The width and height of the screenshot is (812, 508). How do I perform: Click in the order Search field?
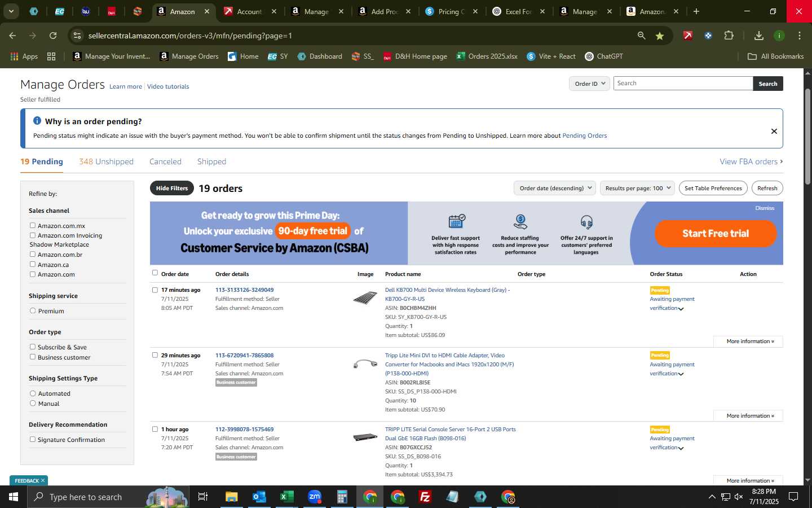[683, 84]
